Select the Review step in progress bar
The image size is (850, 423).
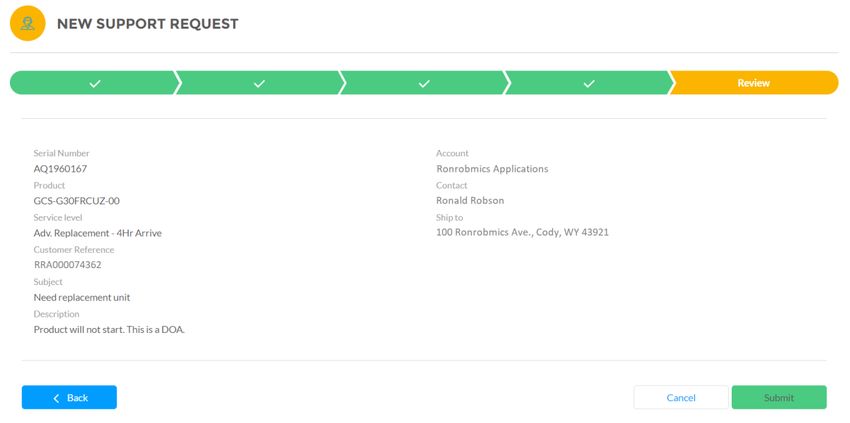point(754,83)
